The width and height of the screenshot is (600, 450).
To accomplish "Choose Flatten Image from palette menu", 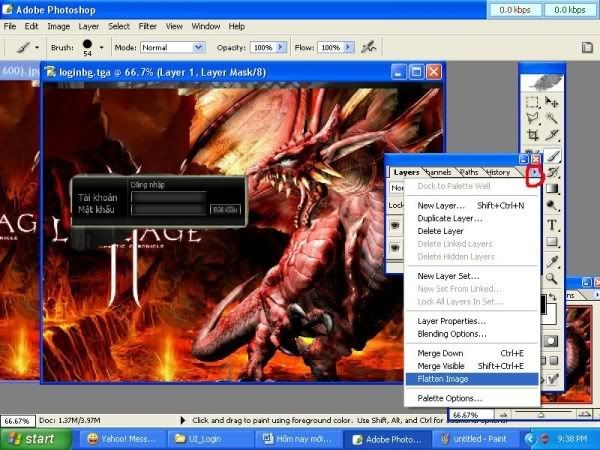I will pos(472,379).
